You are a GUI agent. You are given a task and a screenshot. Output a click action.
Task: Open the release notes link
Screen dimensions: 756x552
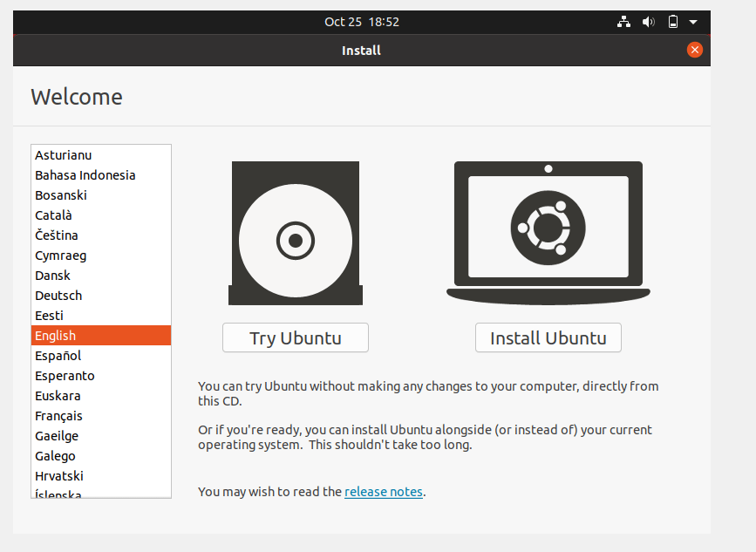pyautogui.click(x=384, y=492)
